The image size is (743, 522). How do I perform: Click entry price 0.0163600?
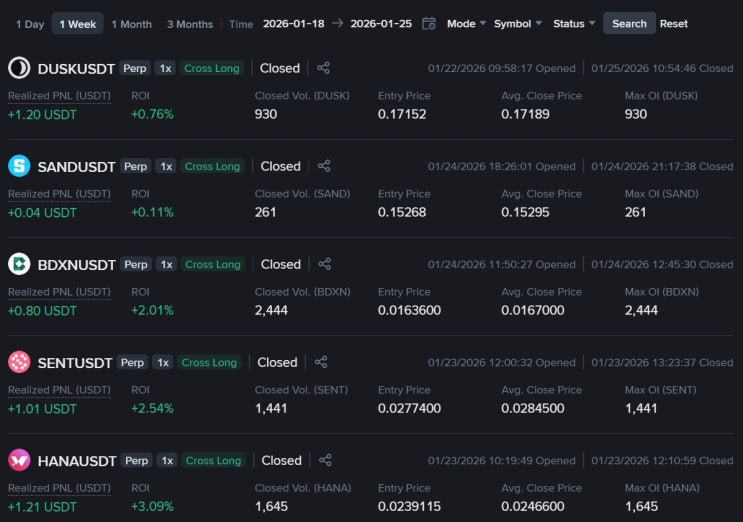point(409,310)
